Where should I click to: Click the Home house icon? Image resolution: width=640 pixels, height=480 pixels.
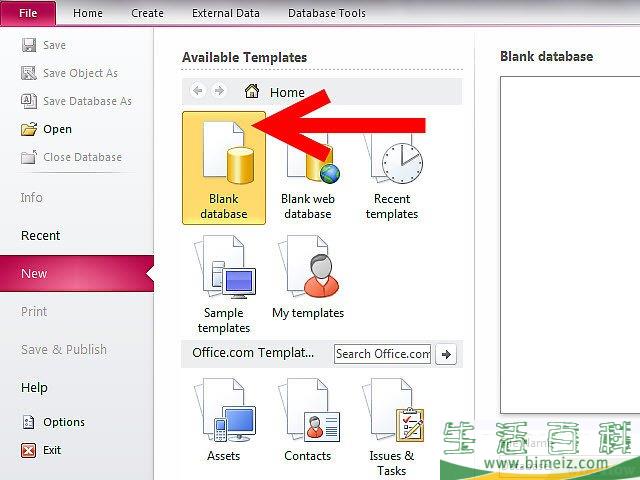point(252,91)
